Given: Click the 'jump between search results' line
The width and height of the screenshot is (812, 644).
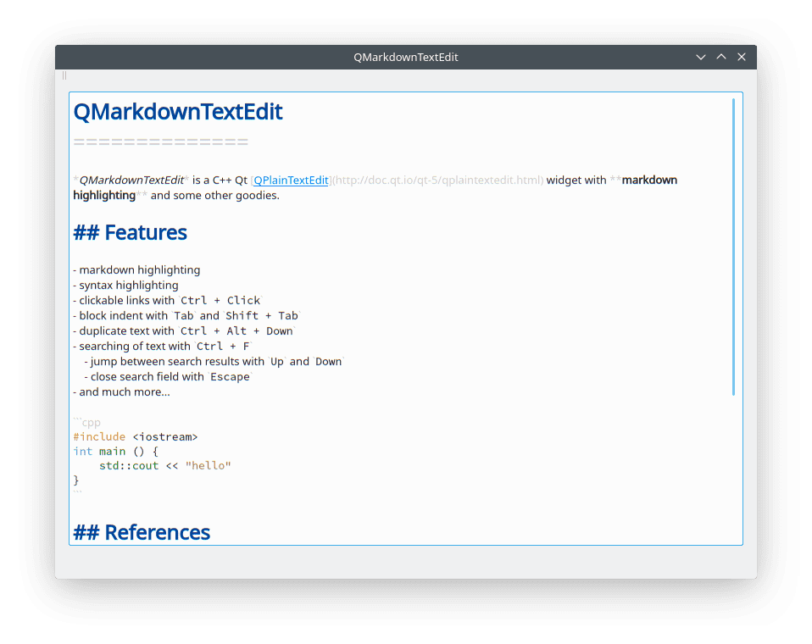Looking at the screenshot, I should [x=212, y=362].
